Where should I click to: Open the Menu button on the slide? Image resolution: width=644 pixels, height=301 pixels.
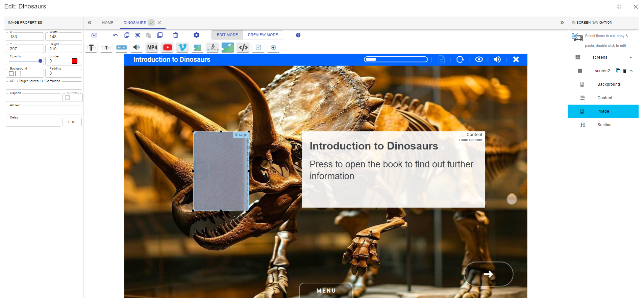point(326,291)
